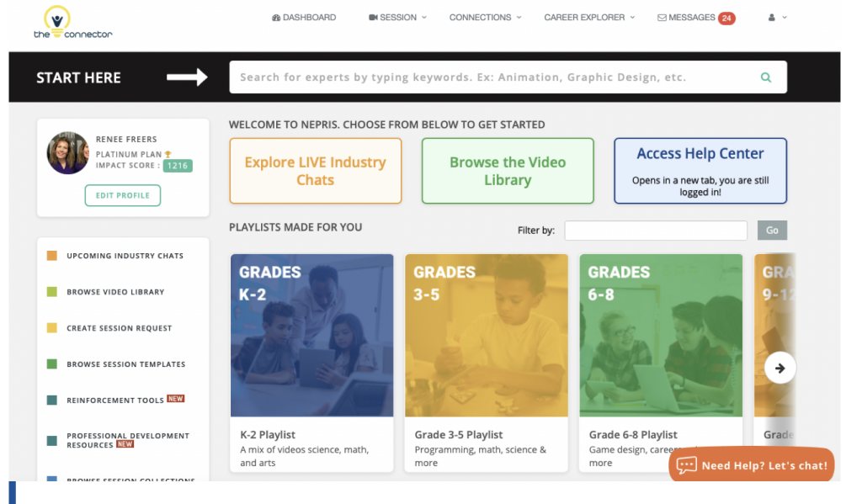
Task: Open Professional Development Resources link
Action: click(128, 440)
